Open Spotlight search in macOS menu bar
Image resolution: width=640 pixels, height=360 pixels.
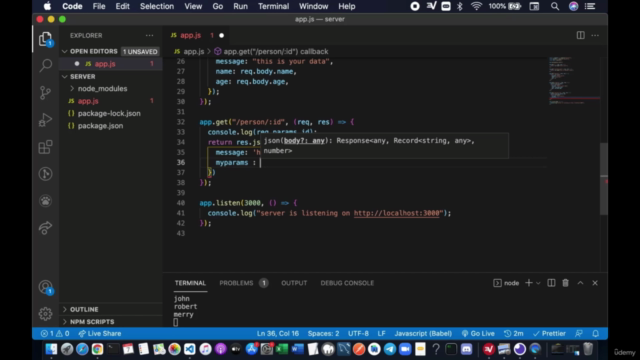(555, 6)
